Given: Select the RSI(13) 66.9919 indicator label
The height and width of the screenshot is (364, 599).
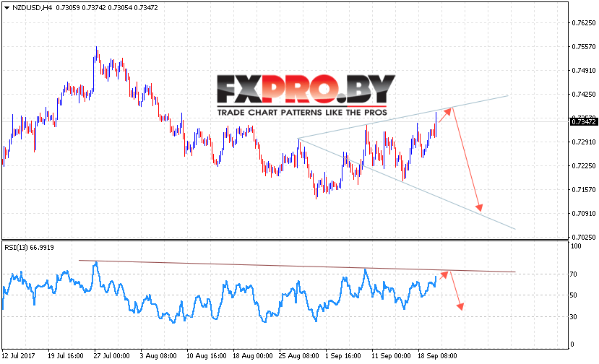Looking at the screenshot, I should (x=29, y=248).
